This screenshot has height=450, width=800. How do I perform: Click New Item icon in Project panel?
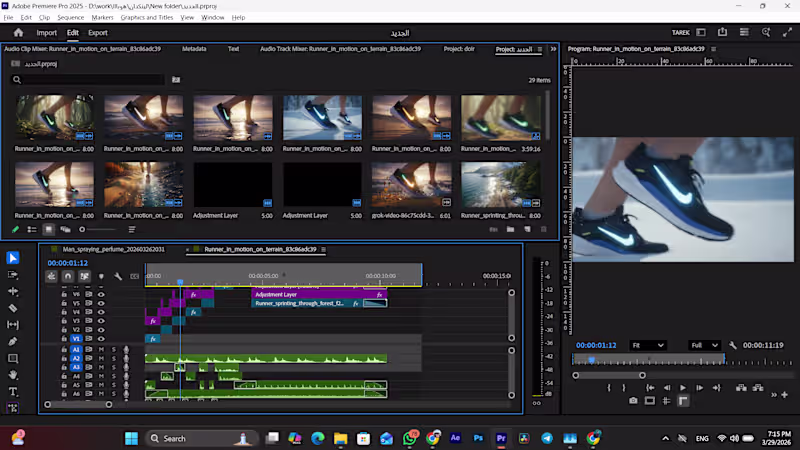[x=527, y=230]
